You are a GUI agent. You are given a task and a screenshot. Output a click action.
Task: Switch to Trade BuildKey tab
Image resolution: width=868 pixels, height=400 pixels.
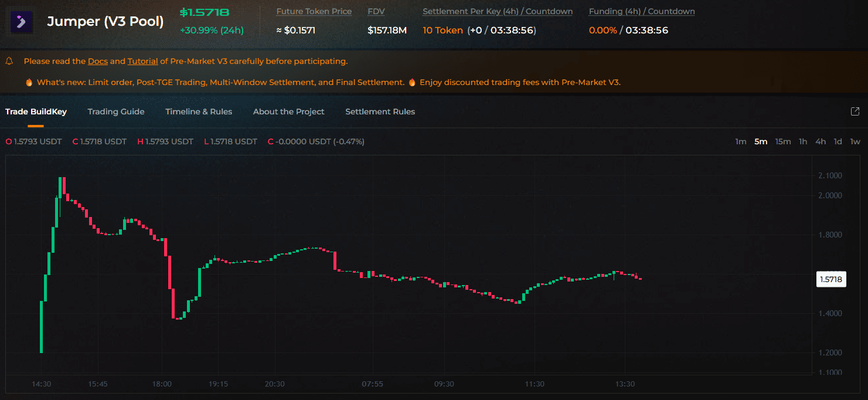point(36,111)
